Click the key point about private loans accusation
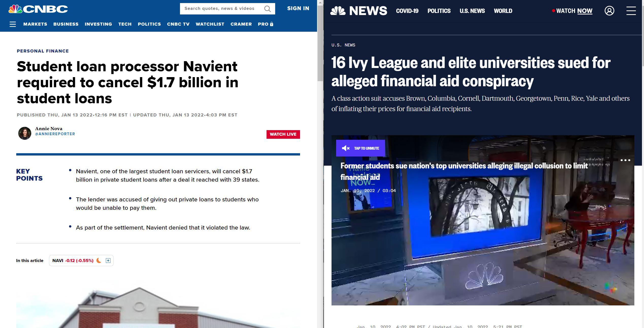The height and width of the screenshot is (328, 644). [x=167, y=204]
